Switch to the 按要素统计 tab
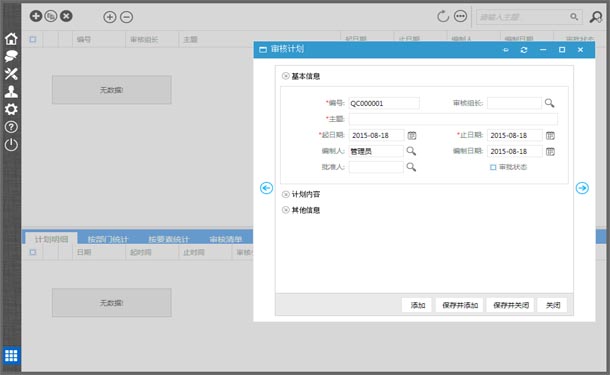610x375 pixels. pyautogui.click(x=169, y=239)
